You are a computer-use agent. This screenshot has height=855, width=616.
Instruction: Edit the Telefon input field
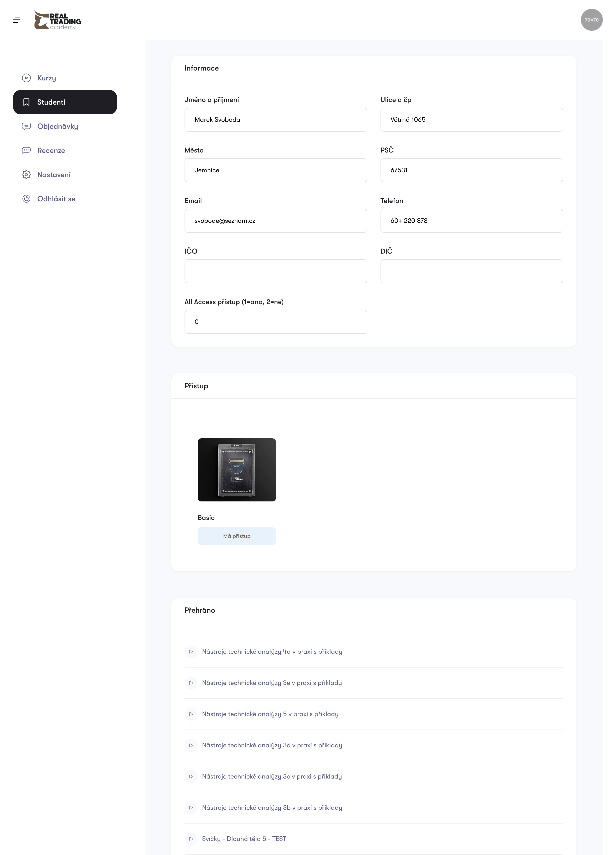click(x=472, y=221)
